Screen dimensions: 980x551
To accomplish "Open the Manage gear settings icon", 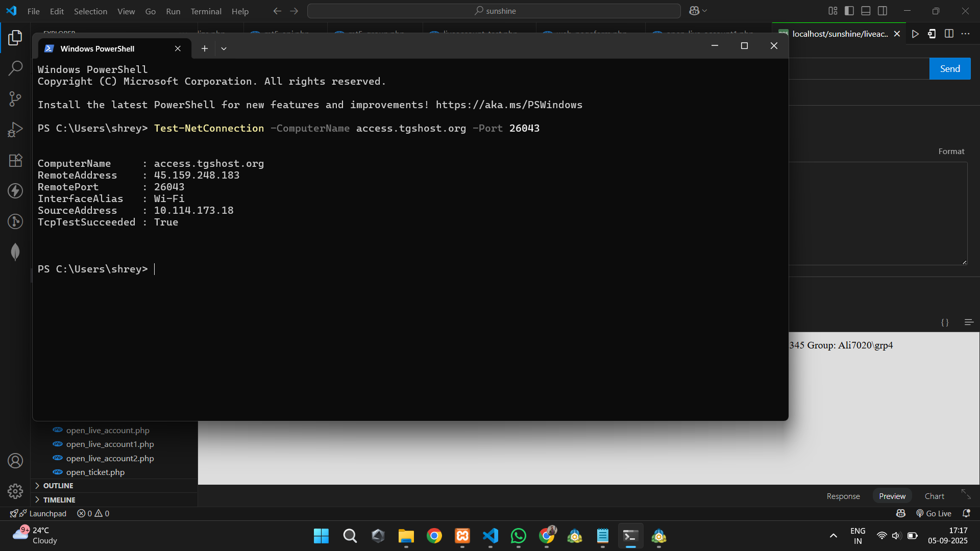I will point(15,491).
